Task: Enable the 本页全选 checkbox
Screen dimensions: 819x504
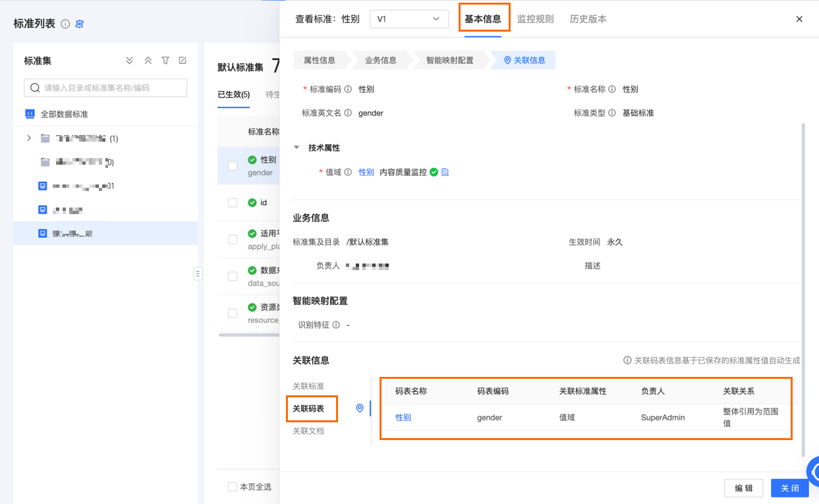Action: pos(233,487)
